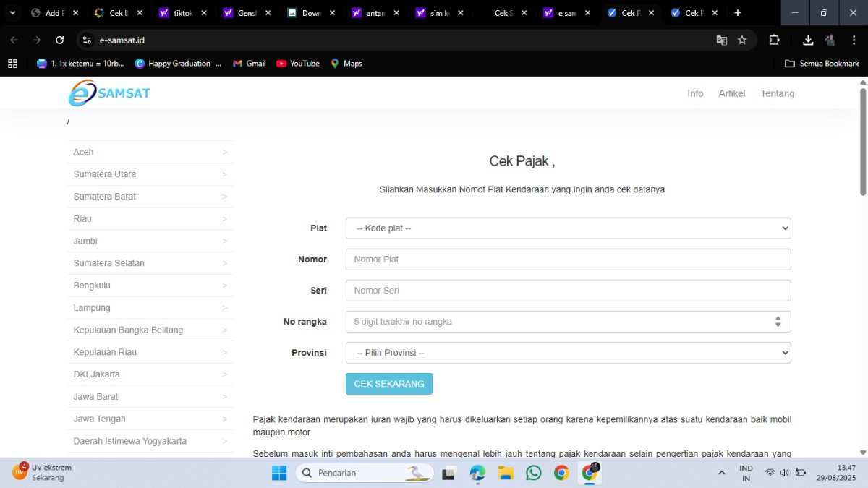Open the Pilih Provinsi dropdown
This screenshot has width=868, height=488.
point(568,353)
